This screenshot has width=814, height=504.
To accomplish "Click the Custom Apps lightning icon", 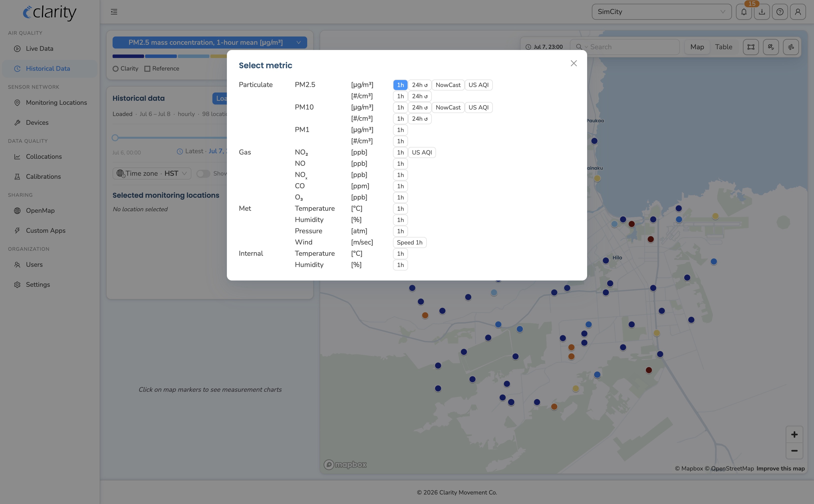I will [17, 231].
